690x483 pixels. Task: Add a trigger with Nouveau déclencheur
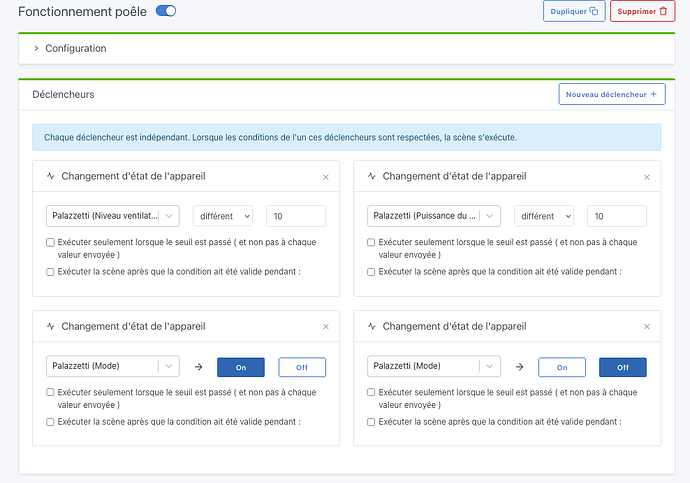(610, 94)
